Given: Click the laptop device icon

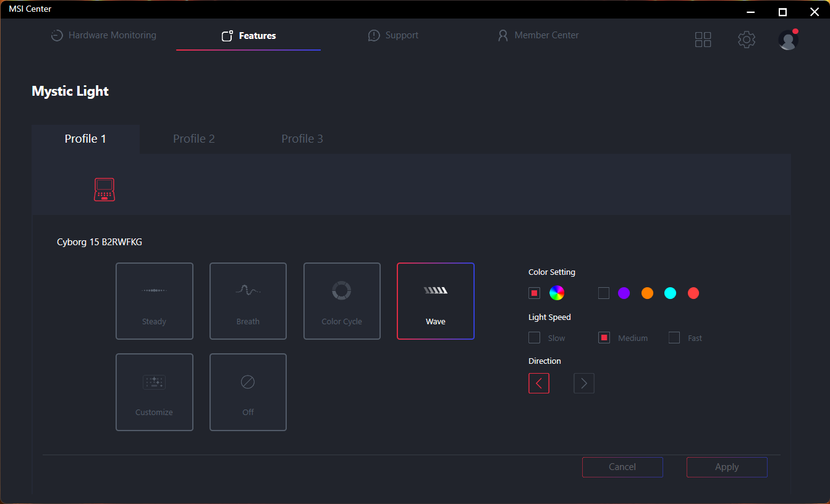Looking at the screenshot, I should pyautogui.click(x=104, y=189).
